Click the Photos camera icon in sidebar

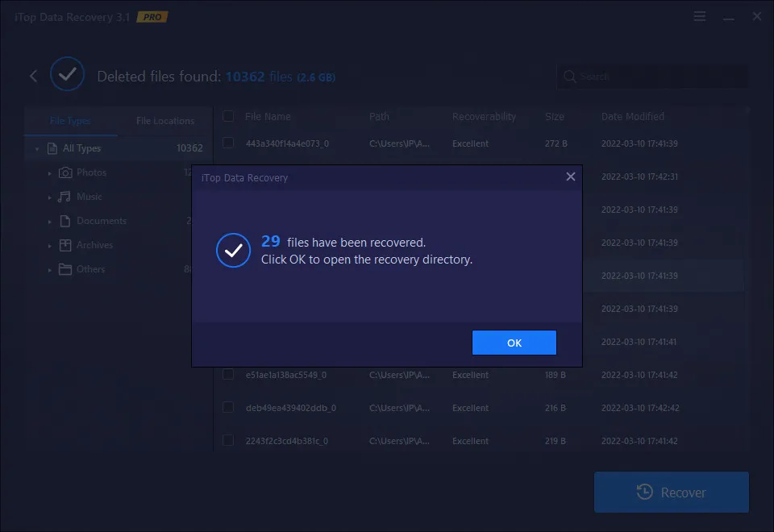[66, 172]
